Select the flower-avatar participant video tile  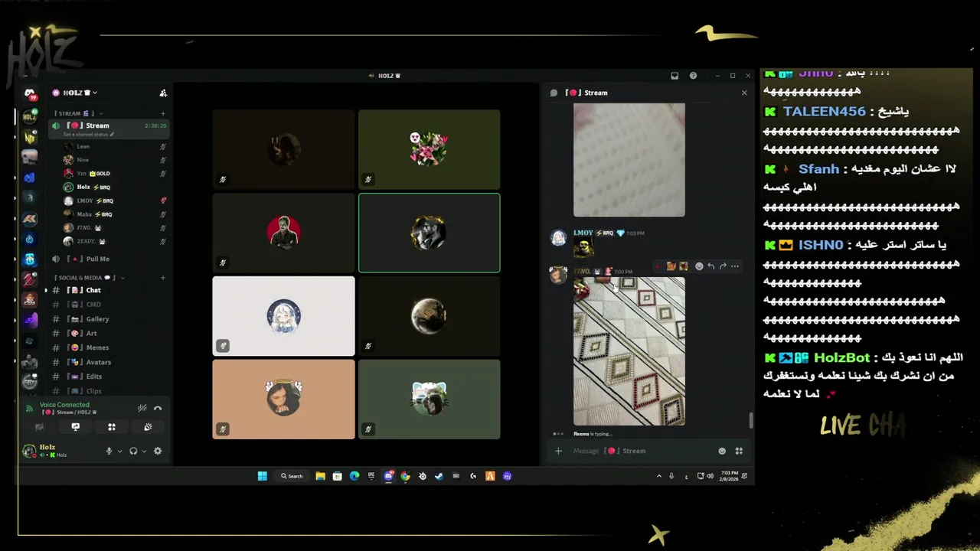tap(429, 149)
